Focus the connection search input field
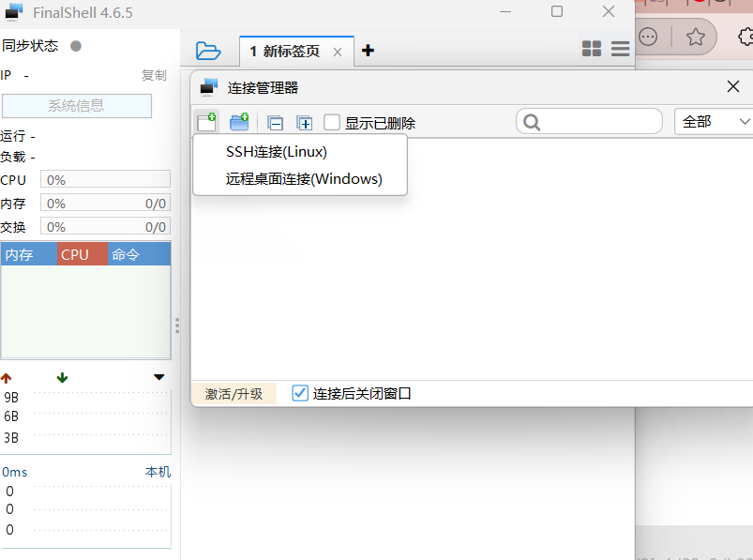The image size is (753, 560). (x=589, y=122)
